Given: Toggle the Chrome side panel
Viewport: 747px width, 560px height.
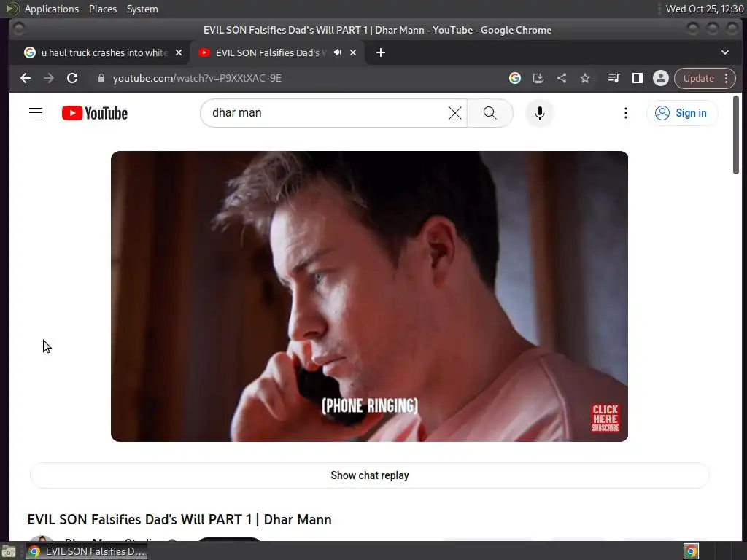Looking at the screenshot, I should (x=638, y=78).
